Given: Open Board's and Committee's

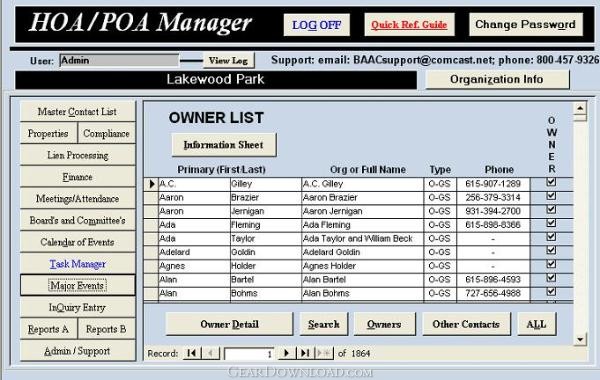Looking at the screenshot, I should pos(78,221).
